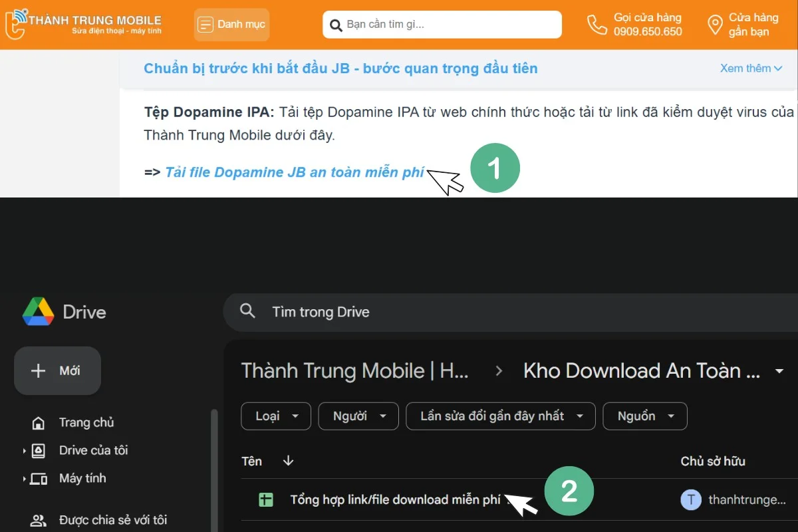Image resolution: width=798 pixels, height=532 pixels.
Task: Click the Google Drive logo icon
Action: tap(39, 312)
